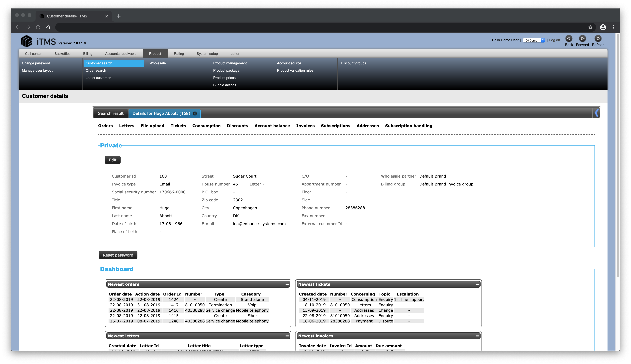Open the Invoices section
The image size is (631, 364).
pyautogui.click(x=305, y=126)
